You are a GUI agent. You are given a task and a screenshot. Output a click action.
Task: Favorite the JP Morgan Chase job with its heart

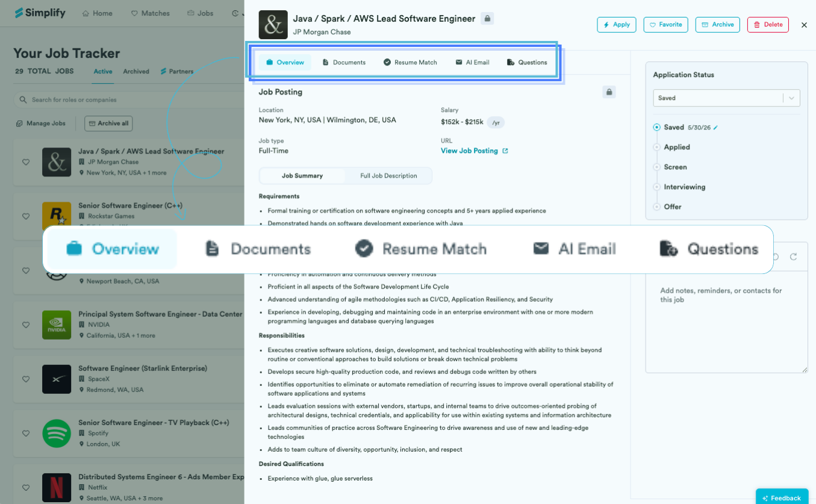pyautogui.click(x=26, y=162)
